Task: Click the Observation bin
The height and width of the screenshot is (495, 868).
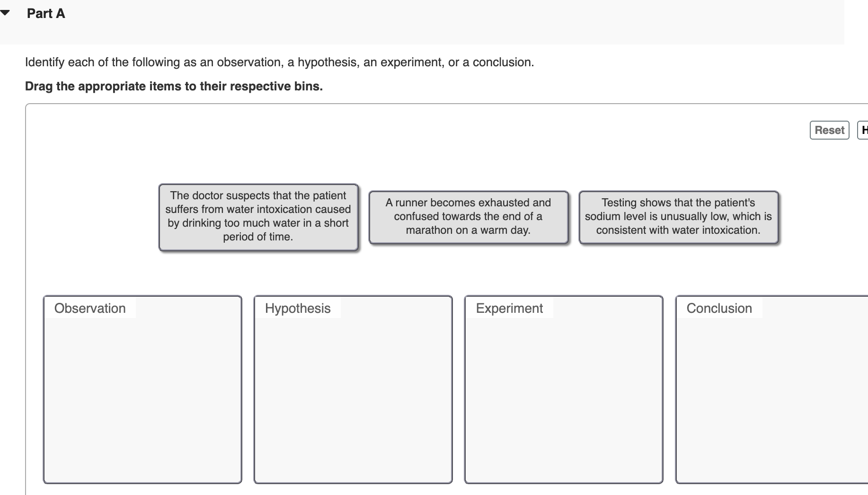Action: coord(142,393)
